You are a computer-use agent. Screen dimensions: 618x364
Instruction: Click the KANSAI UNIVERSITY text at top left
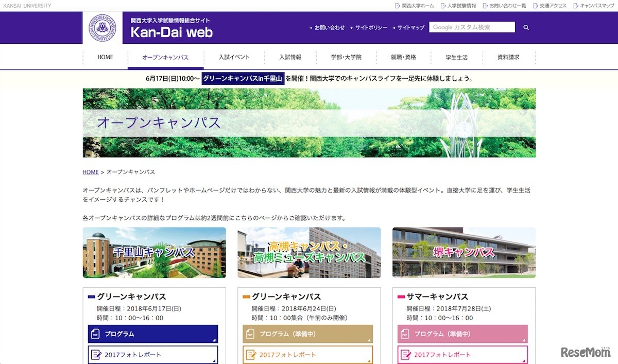click(27, 6)
